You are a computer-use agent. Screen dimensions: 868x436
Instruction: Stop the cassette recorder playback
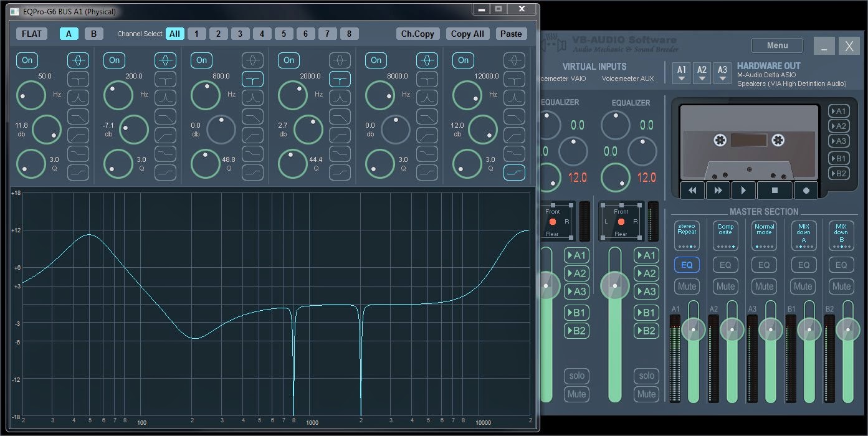pyautogui.click(x=775, y=191)
